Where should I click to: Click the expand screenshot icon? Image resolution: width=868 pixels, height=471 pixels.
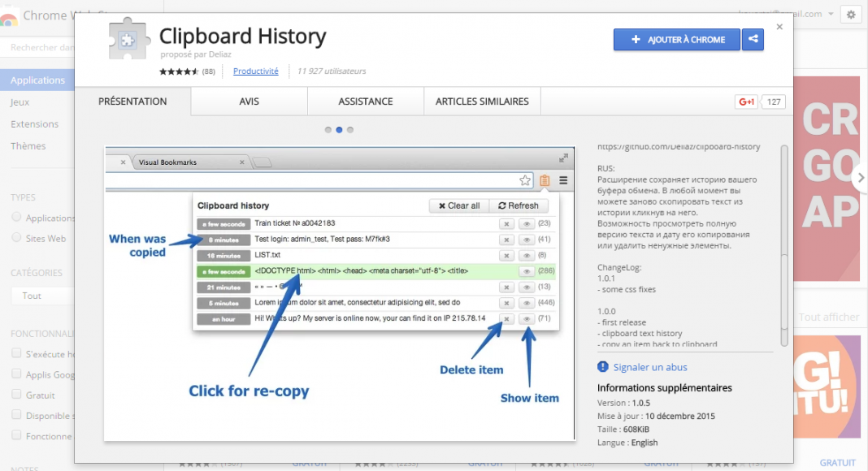click(563, 158)
